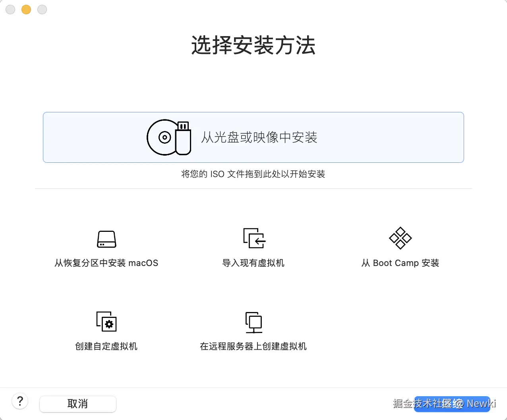Screen dimensions: 507x420
Task: Select '导入现有虚拟机' label
Action: [x=253, y=263]
